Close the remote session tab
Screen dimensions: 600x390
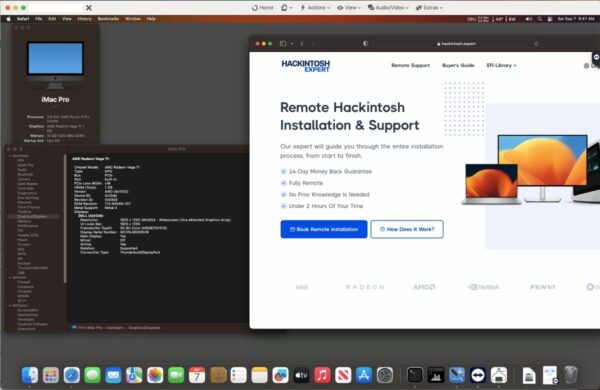point(88,8)
